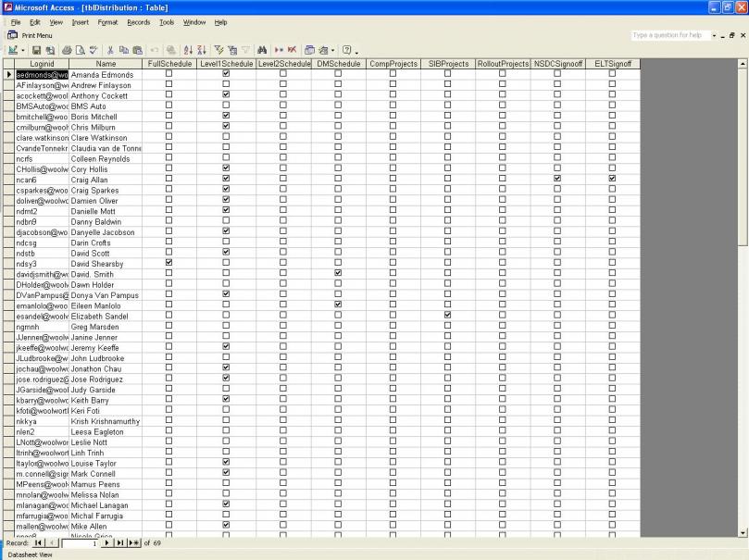Toggle ELTSignoff checkbox for Craig Allan
Screen dimensions: 749x560
pos(612,179)
